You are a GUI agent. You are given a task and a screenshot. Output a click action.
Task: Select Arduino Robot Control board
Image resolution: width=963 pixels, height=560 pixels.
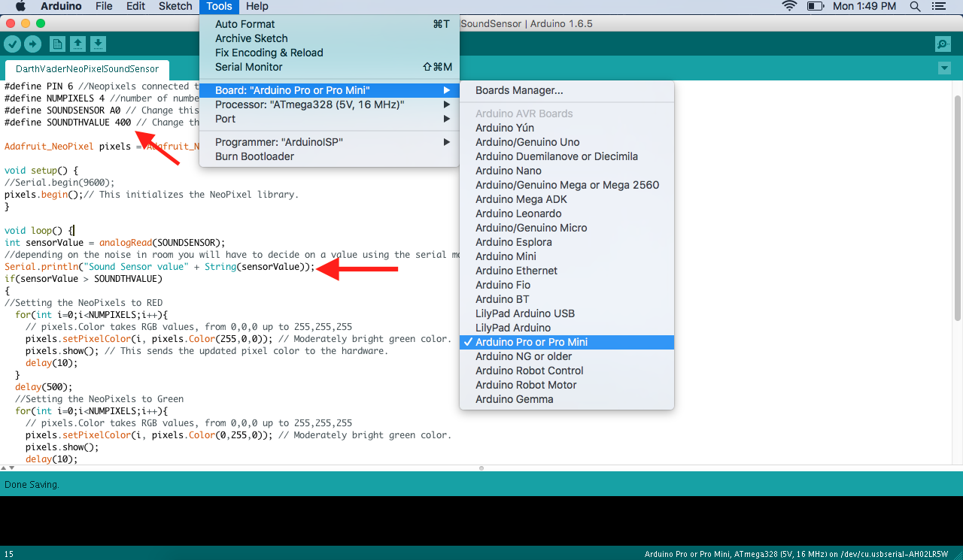coord(567,371)
